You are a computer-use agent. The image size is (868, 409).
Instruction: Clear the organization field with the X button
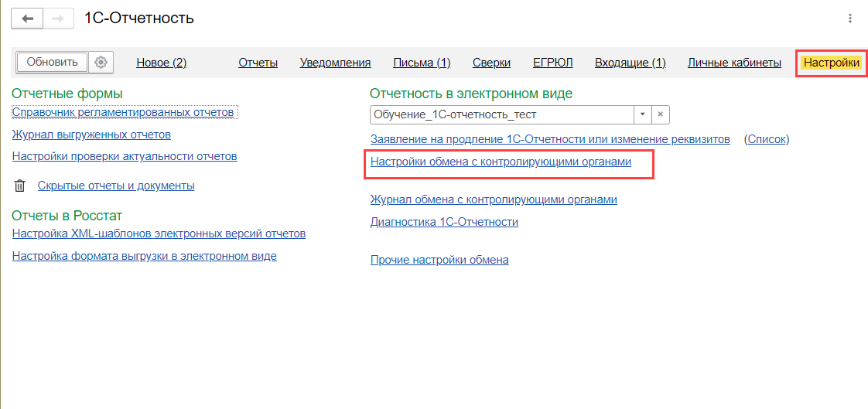coord(661,114)
